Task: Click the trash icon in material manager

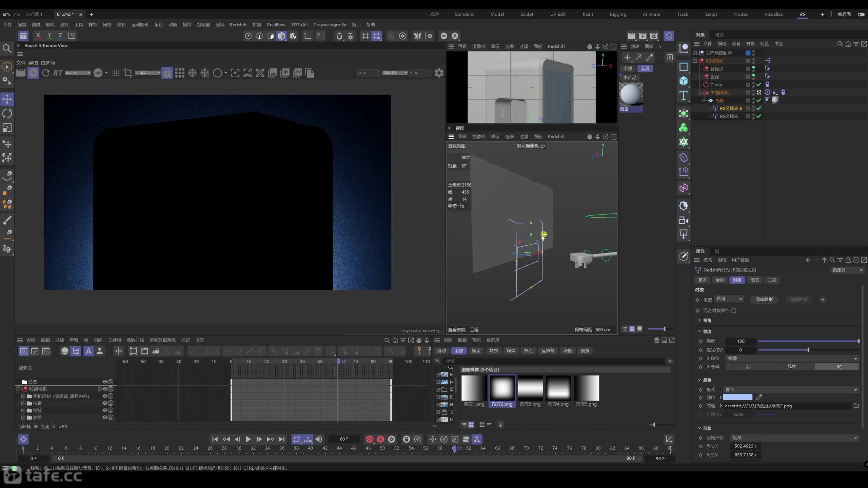Action: tap(670, 57)
